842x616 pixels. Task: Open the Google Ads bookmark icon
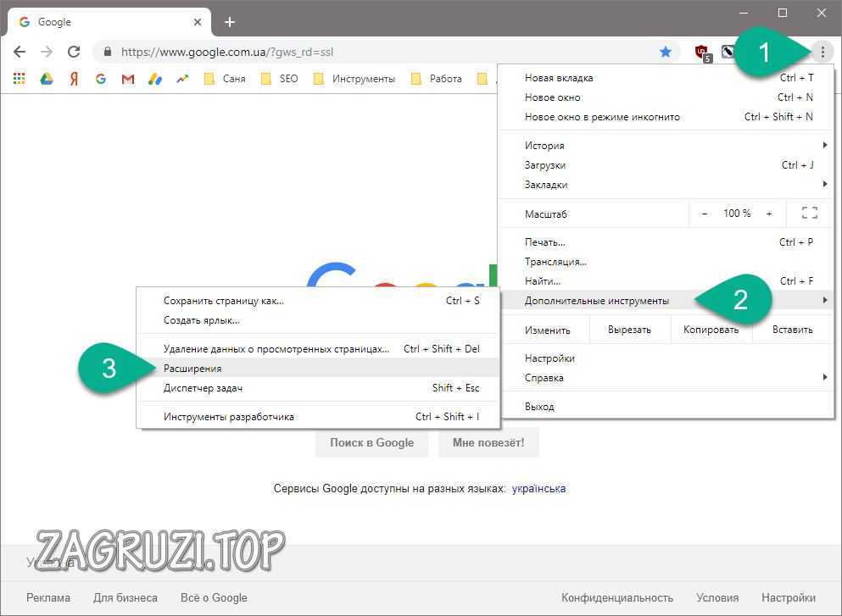[154, 79]
